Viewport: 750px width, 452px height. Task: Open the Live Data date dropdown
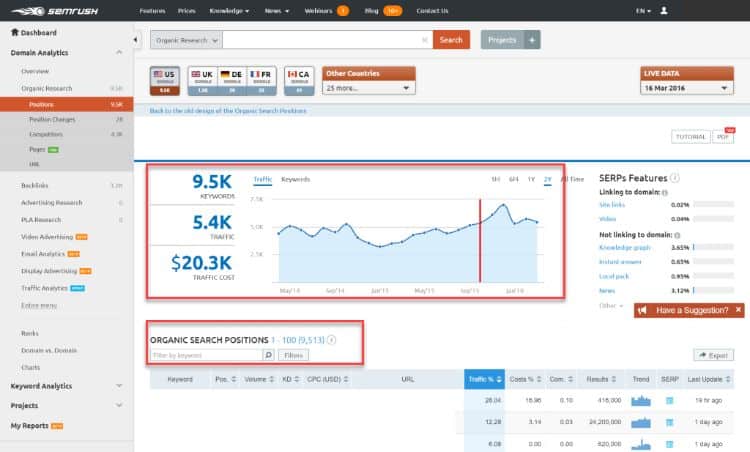click(686, 87)
